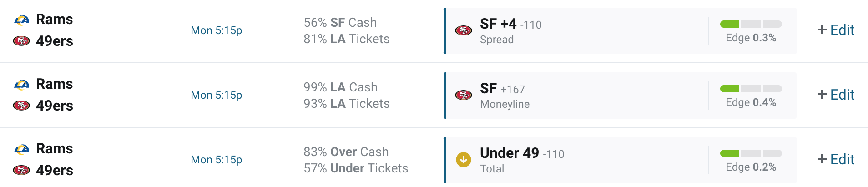Click the Edge 0.2% meter bar

[751, 153]
